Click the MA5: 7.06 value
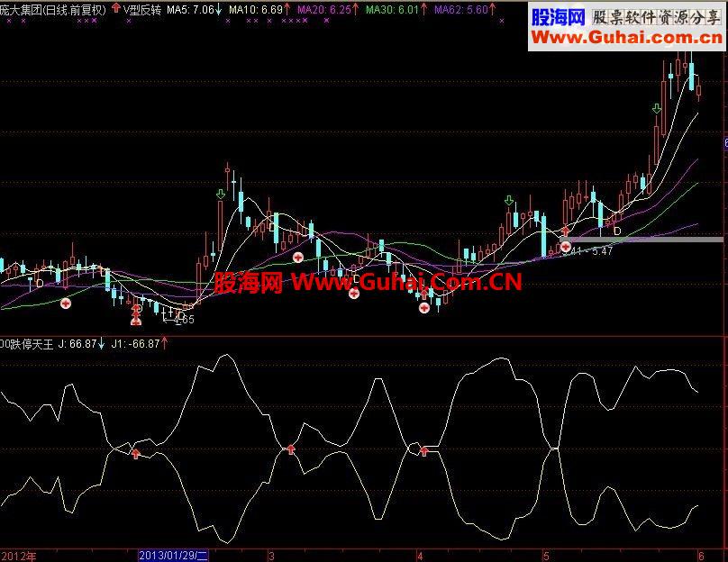The image size is (728, 562). click(x=190, y=10)
